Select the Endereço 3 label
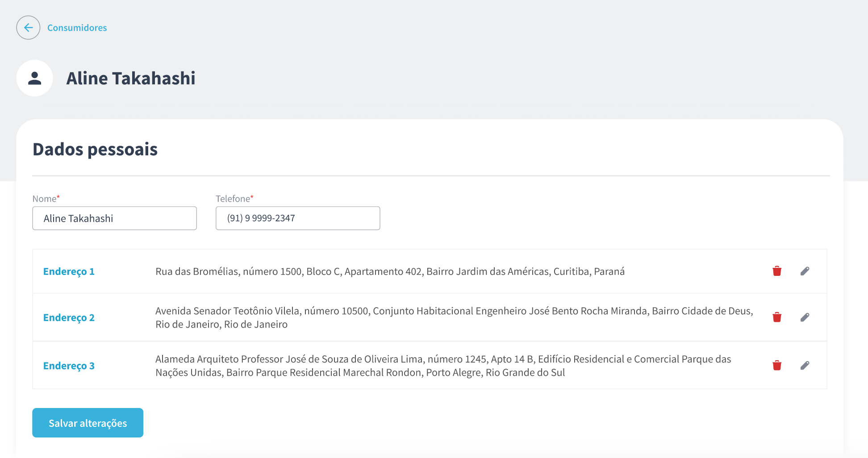 [69, 366]
